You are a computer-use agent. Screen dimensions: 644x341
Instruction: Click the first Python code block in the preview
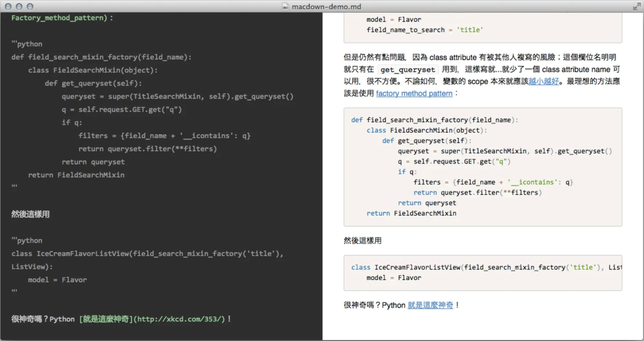483,166
